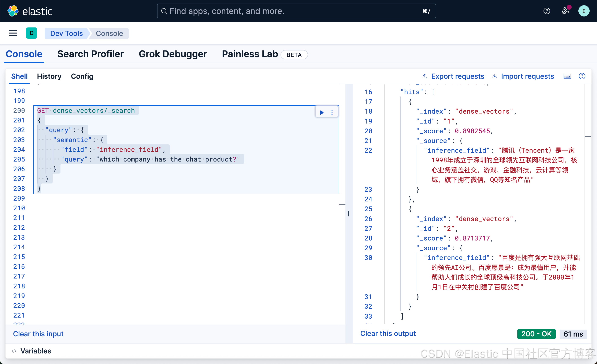Run the GET dense_vectors search request
597x364 pixels.
pos(322,112)
